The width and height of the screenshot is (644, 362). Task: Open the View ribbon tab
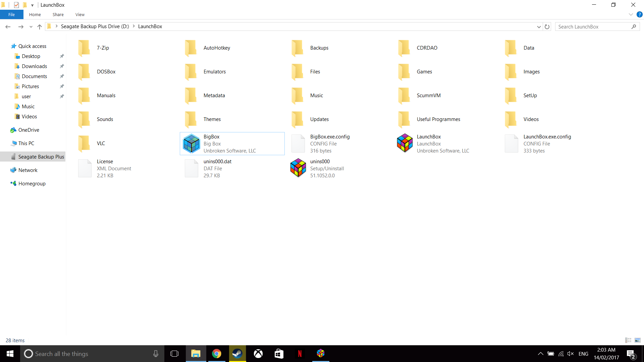click(80, 14)
